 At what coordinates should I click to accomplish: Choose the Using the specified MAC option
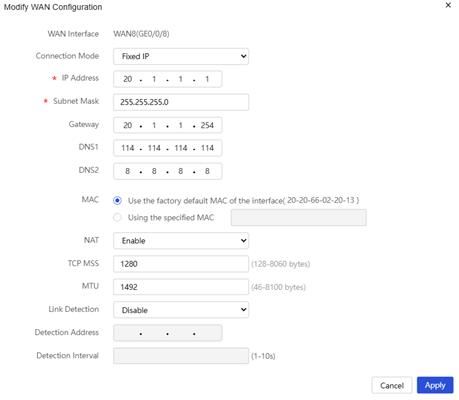[117, 218]
